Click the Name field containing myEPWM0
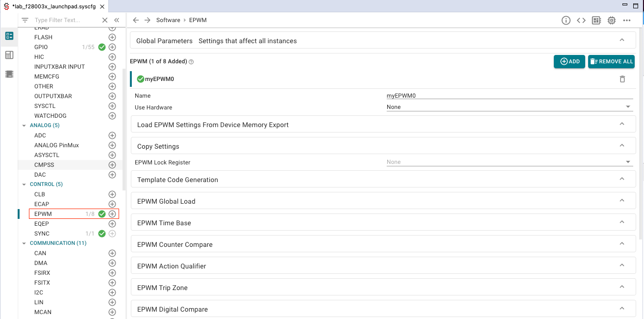Screen dimensions: 644x319 [509, 96]
